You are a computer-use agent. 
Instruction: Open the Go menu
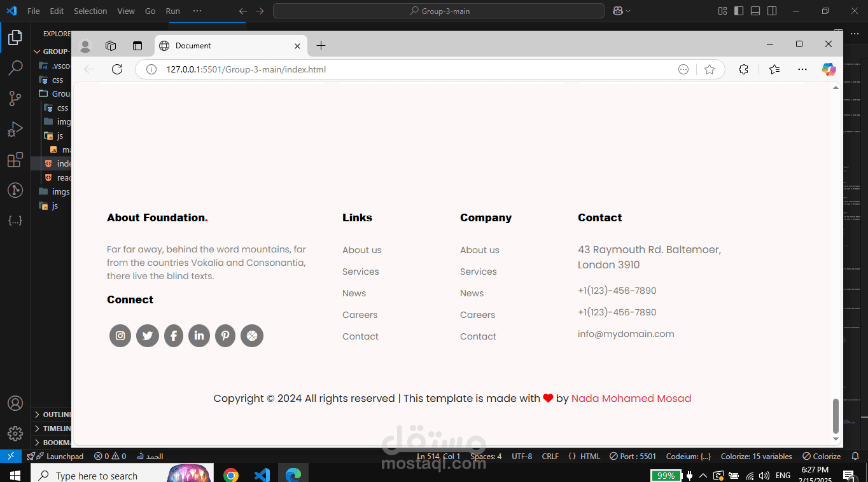150,11
